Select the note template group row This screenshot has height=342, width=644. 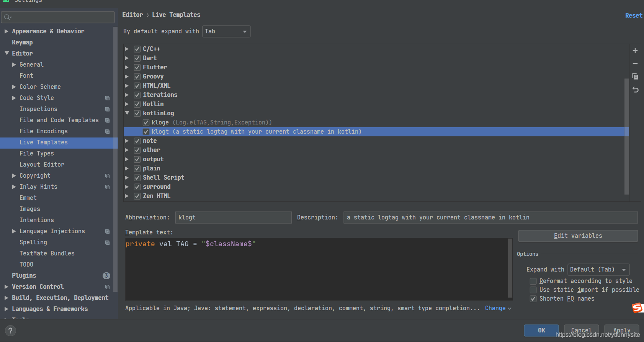[x=376, y=141]
